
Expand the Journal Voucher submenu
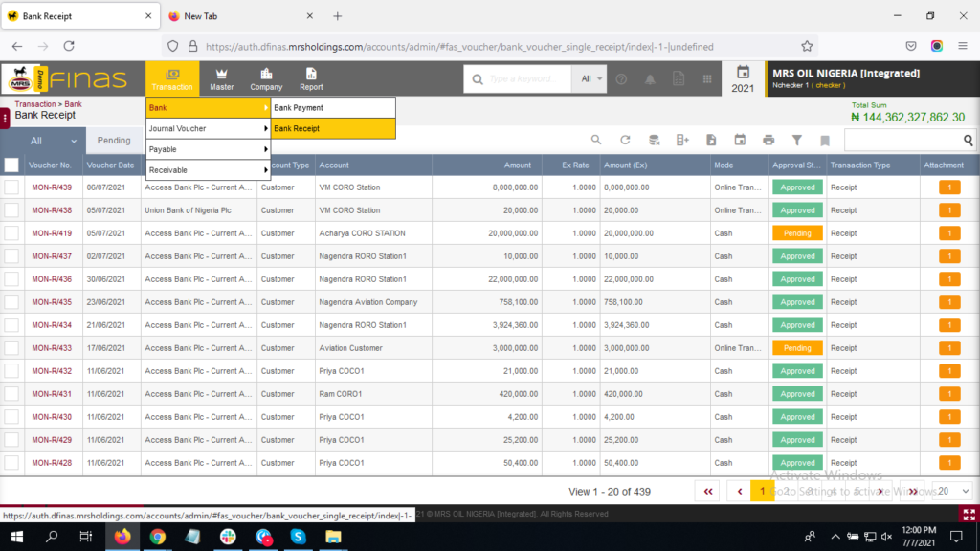pos(208,128)
